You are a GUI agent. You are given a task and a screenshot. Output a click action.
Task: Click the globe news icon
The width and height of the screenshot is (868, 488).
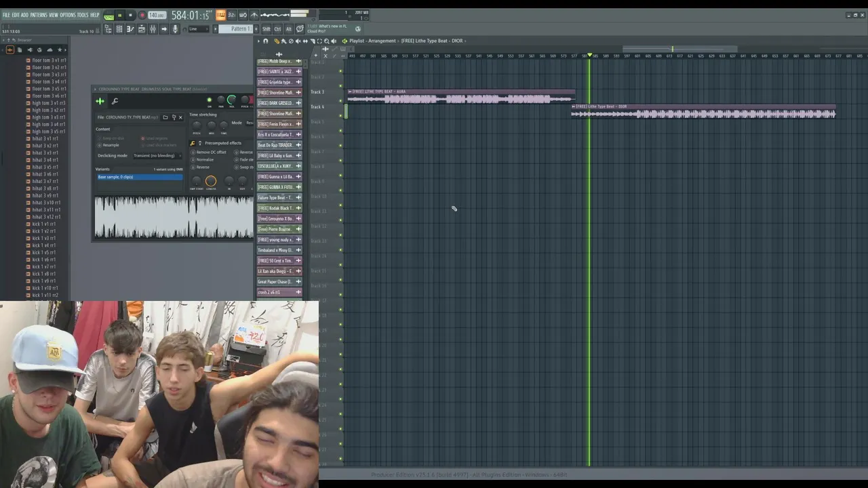click(x=358, y=29)
